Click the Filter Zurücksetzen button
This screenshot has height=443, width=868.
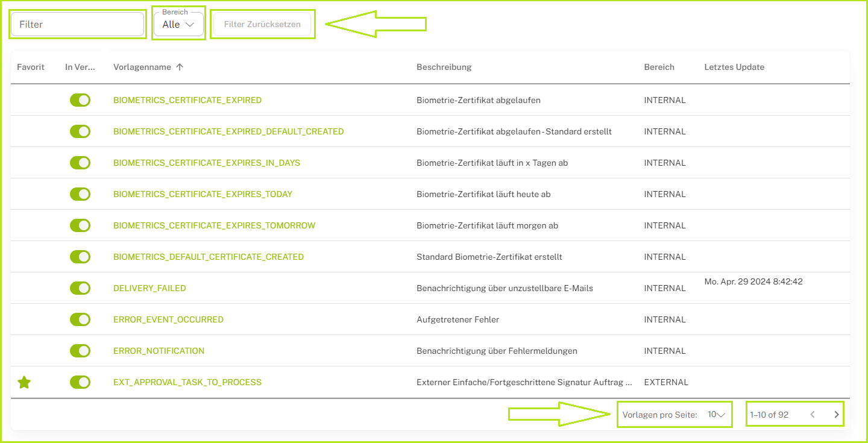[x=262, y=25]
